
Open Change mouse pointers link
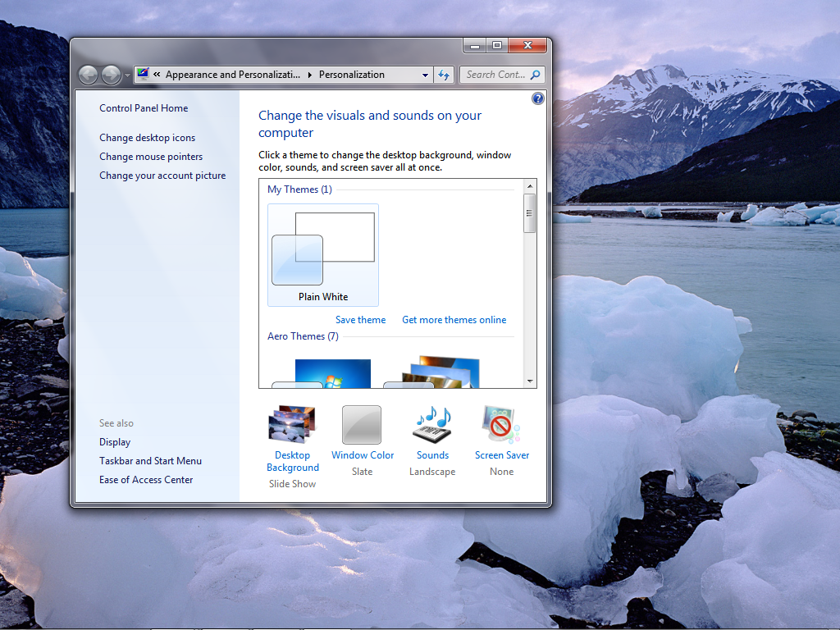pyautogui.click(x=151, y=157)
